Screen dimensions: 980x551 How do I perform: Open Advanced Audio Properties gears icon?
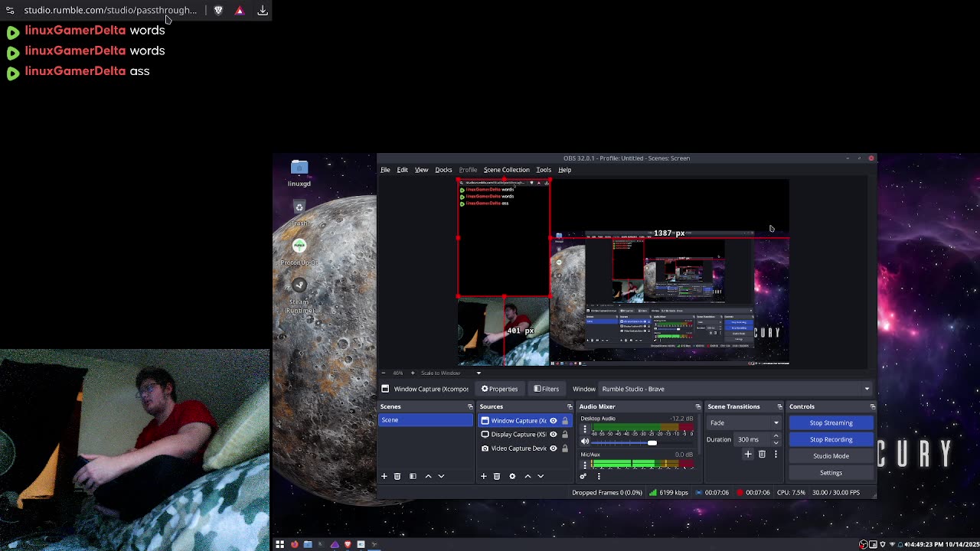[x=583, y=476]
